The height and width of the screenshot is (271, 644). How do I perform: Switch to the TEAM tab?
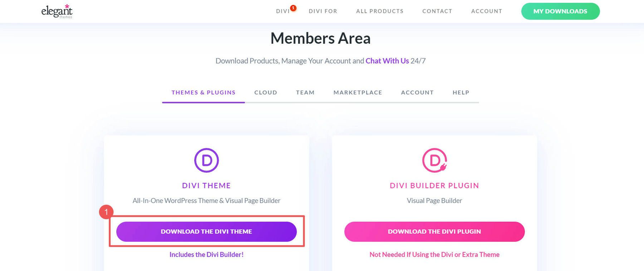(x=305, y=92)
